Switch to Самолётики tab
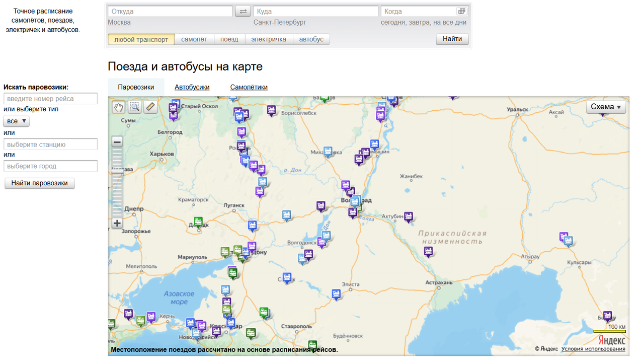 coord(249,87)
